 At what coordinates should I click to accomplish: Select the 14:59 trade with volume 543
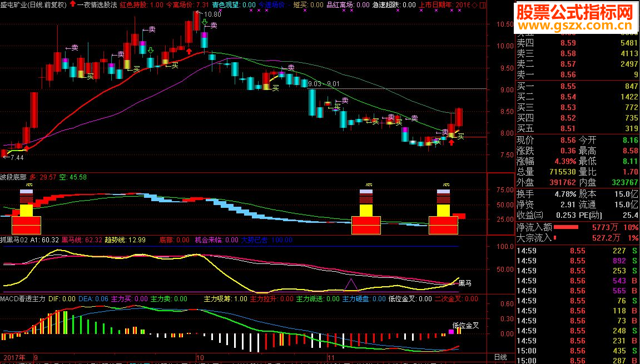[577, 281]
